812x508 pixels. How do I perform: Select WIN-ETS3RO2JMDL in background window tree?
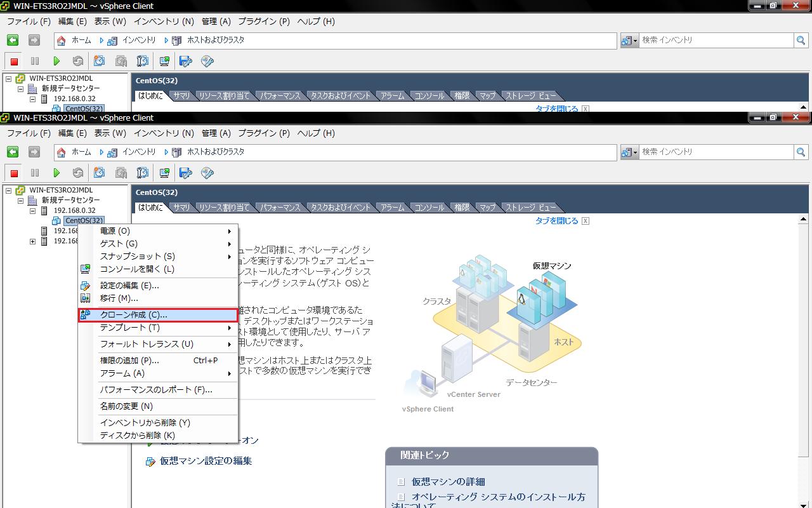click(61, 79)
